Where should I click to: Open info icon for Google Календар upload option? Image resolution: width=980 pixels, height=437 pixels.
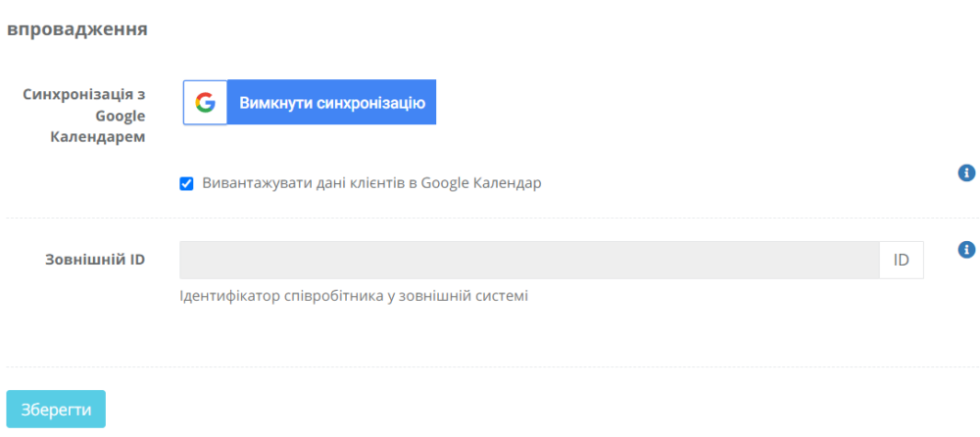click(966, 172)
